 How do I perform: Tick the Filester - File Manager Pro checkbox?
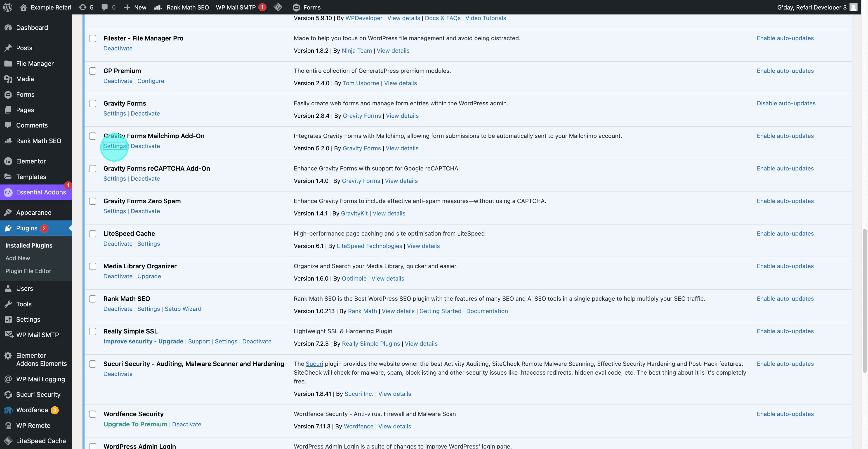(93, 38)
